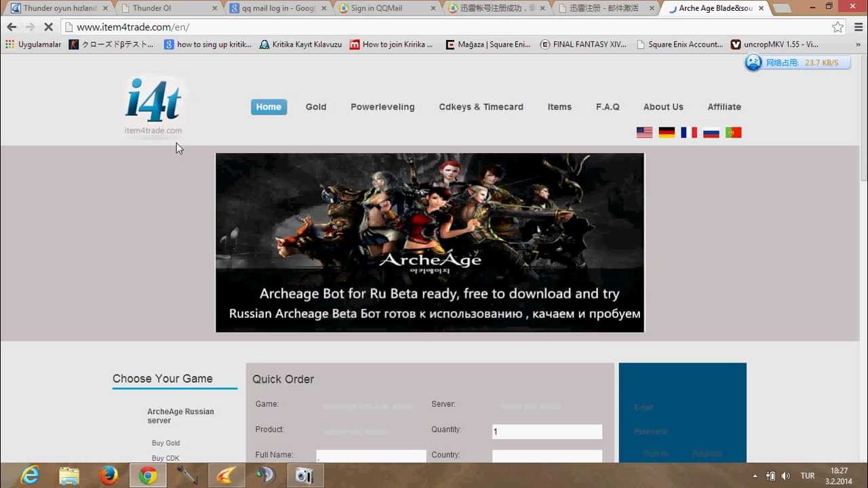Click the ArcheAge bot banner image

coord(430,243)
